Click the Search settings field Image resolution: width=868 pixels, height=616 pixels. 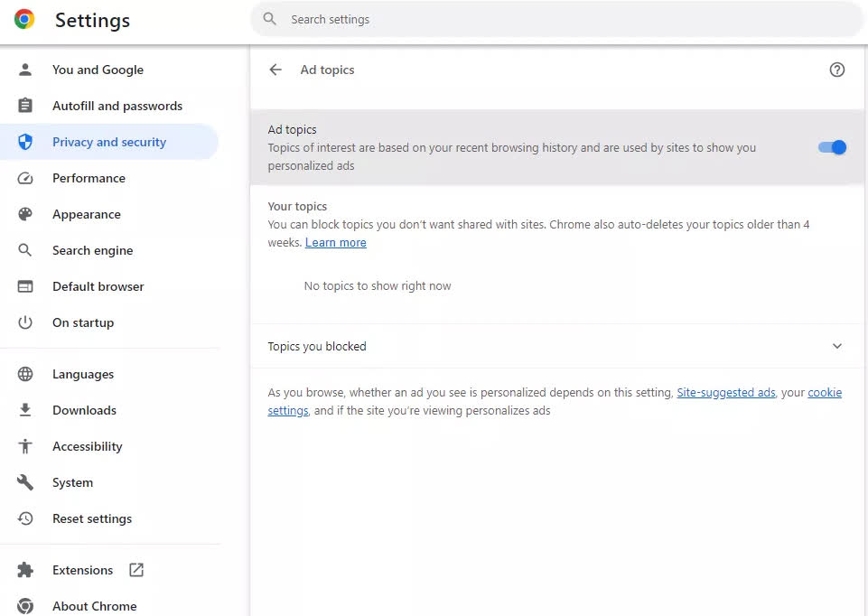point(557,19)
